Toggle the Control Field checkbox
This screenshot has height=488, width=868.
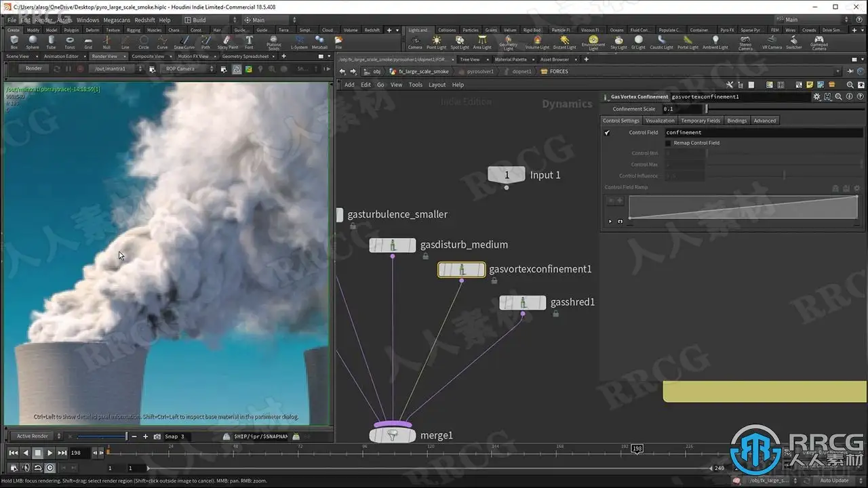tap(607, 133)
